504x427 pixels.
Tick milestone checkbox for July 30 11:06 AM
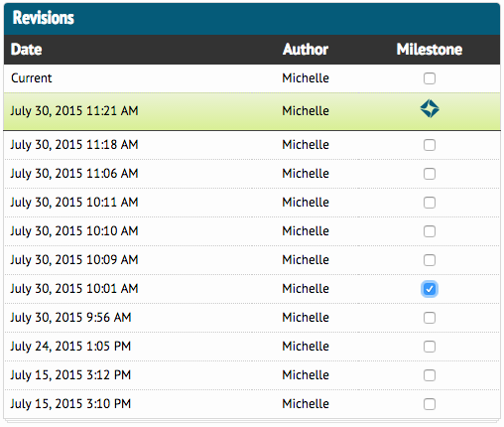430,174
